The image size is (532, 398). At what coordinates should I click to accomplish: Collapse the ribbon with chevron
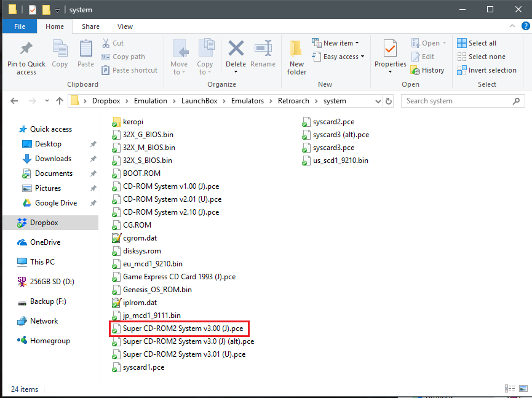pyautogui.click(x=512, y=26)
